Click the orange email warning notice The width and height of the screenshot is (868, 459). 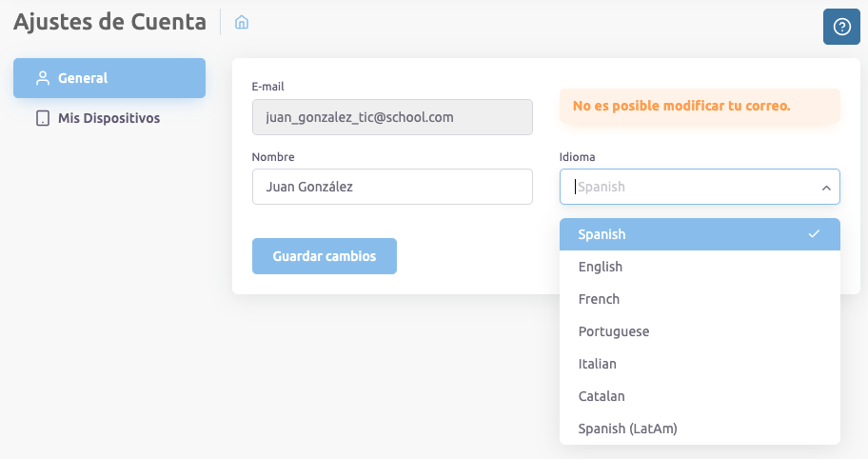699,106
